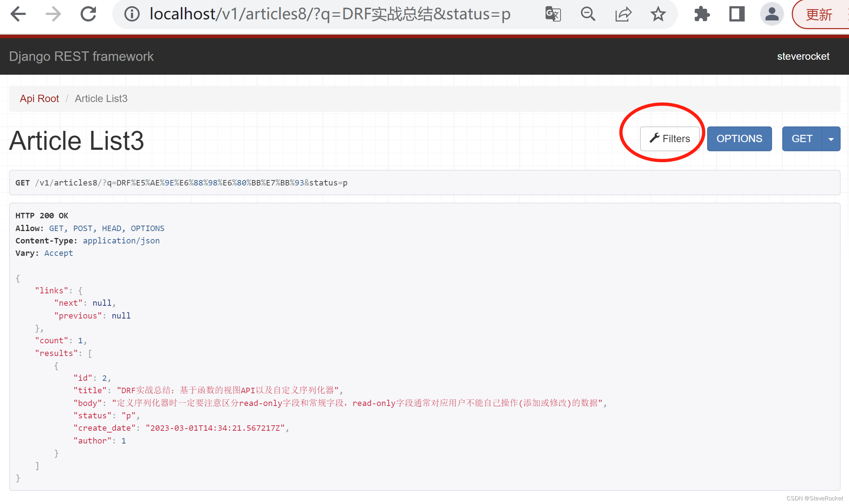The image size is (849, 504).
Task: Click the Django REST framework navbar title
Action: [x=81, y=56]
